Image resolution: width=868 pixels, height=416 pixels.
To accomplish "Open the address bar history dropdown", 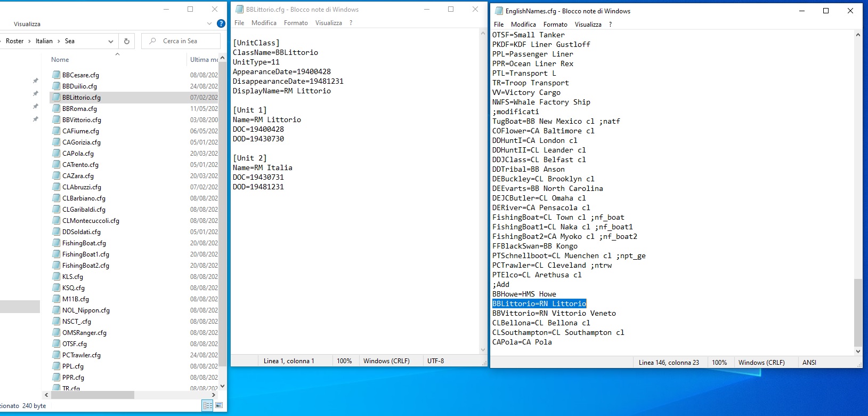I will 110,41.
